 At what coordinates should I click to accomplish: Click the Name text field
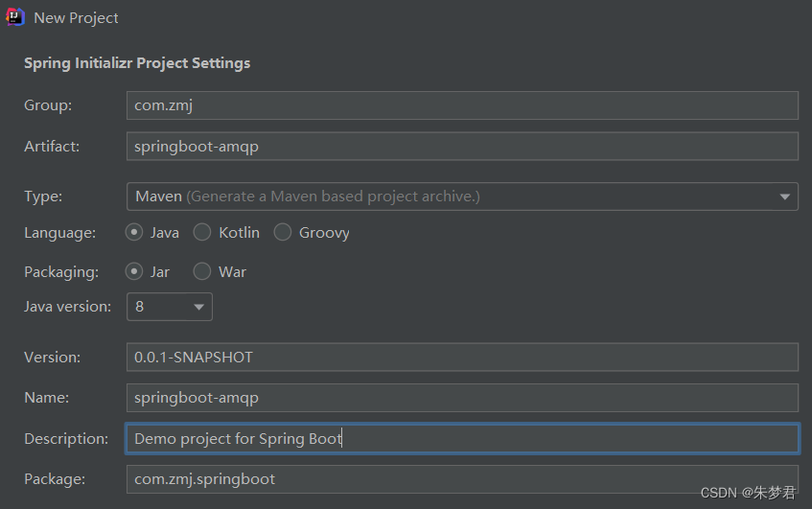point(462,397)
